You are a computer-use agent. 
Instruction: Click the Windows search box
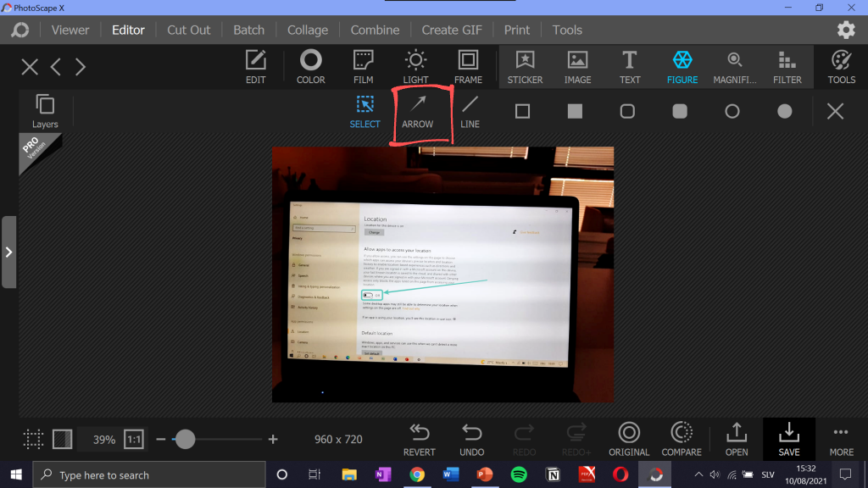point(149,474)
